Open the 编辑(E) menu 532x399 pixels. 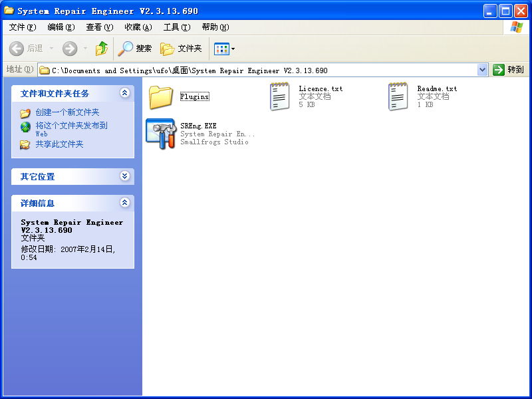pos(61,27)
